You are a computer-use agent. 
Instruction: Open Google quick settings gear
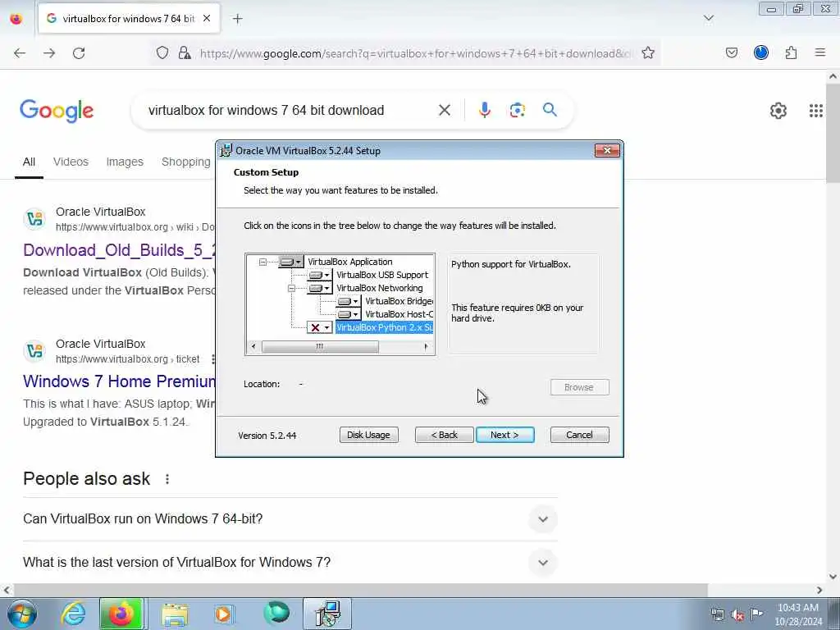pyautogui.click(x=778, y=111)
